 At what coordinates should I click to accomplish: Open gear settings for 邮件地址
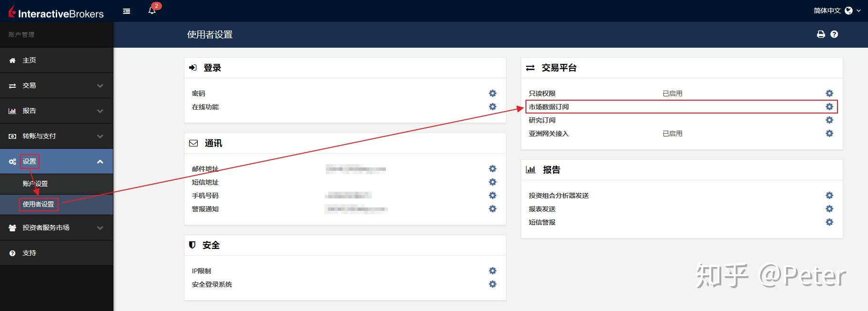point(493,169)
